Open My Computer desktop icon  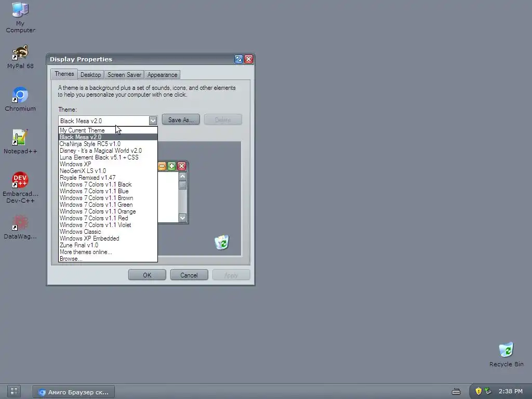[x=20, y=17]
